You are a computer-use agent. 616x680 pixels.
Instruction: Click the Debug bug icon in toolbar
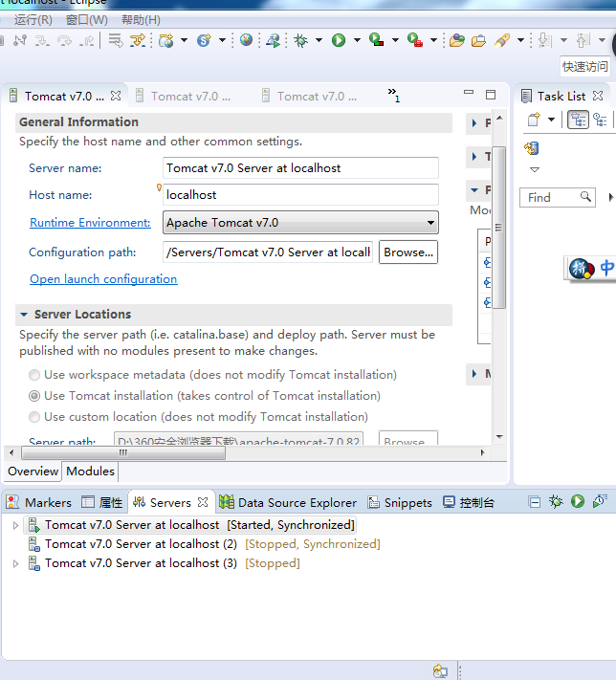coord(300,40)
